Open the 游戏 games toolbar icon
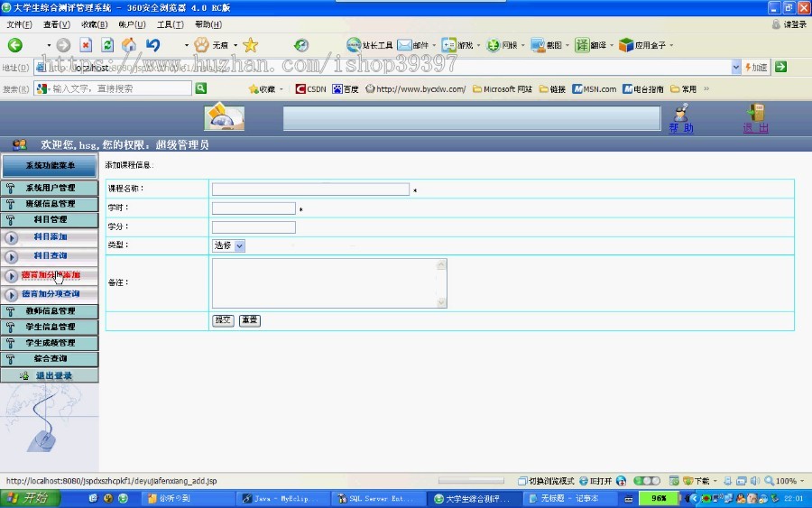 point(457,45)
